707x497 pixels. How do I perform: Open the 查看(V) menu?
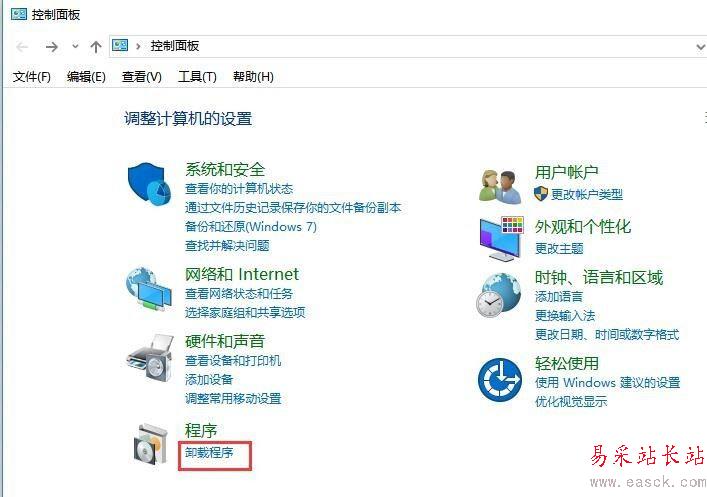pyautogui.click(x=142, y=77)
